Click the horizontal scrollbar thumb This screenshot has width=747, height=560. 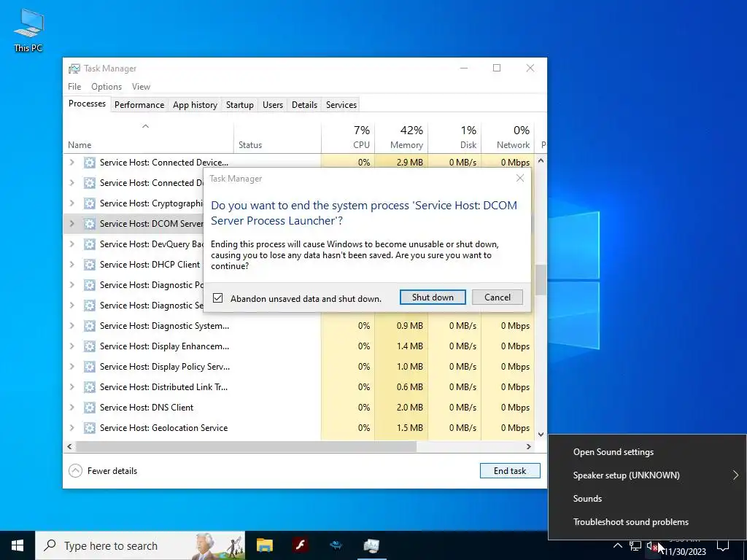tap(246, 447)
